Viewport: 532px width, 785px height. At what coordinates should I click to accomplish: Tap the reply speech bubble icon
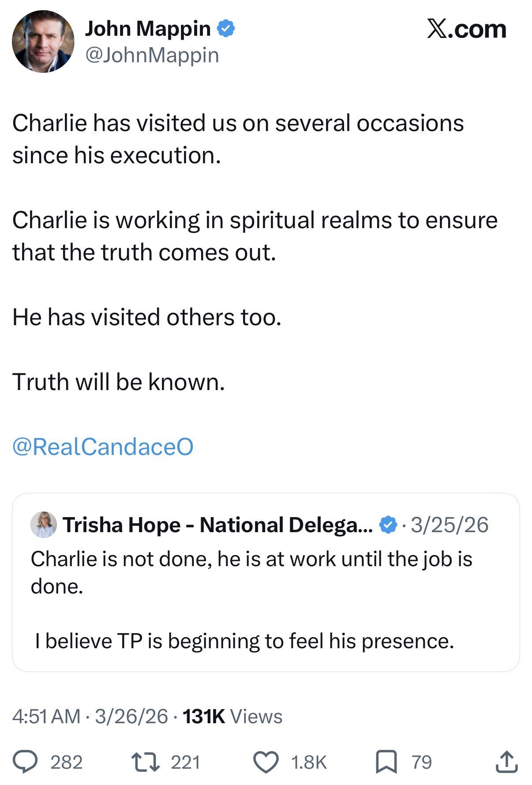25,762
